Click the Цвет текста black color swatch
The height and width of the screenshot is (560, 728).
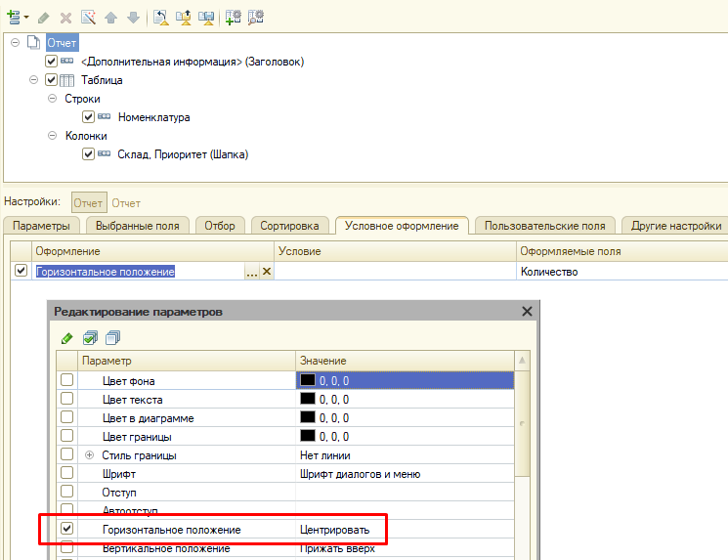coord(308,399)
